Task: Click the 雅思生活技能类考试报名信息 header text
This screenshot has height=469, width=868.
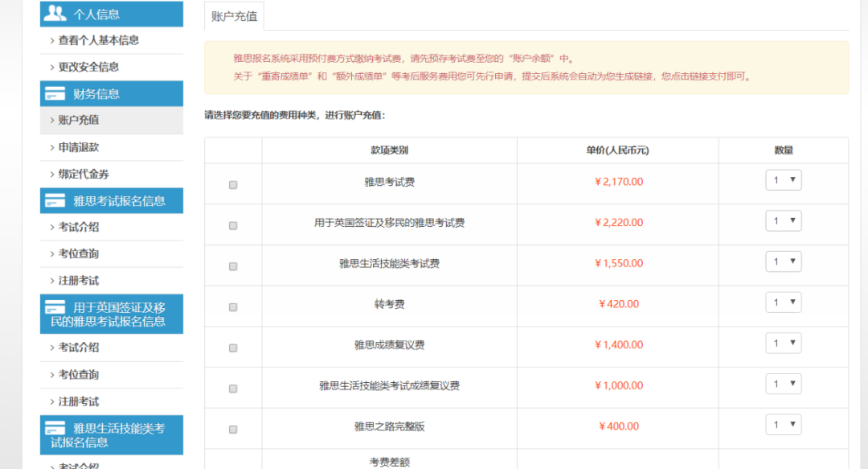Action: 108,435
